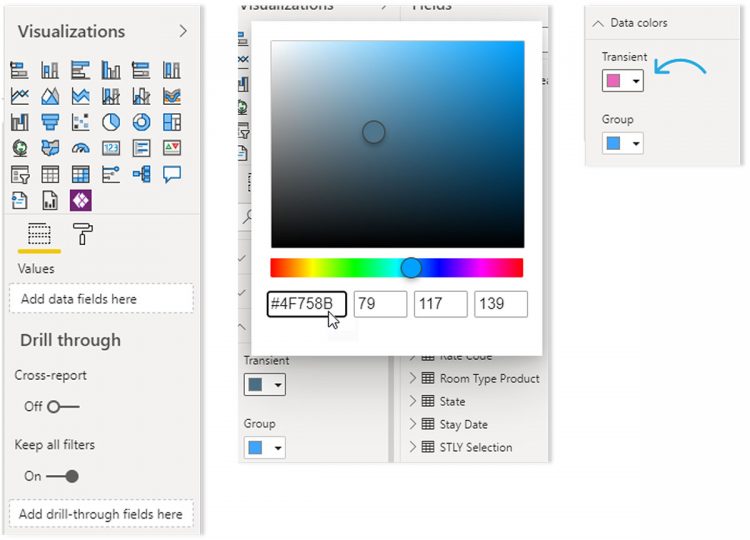Image resolution: width=750 pixels, height=540 pixels.
Task: Click the green value field showing 117
Action: point(441,304)
